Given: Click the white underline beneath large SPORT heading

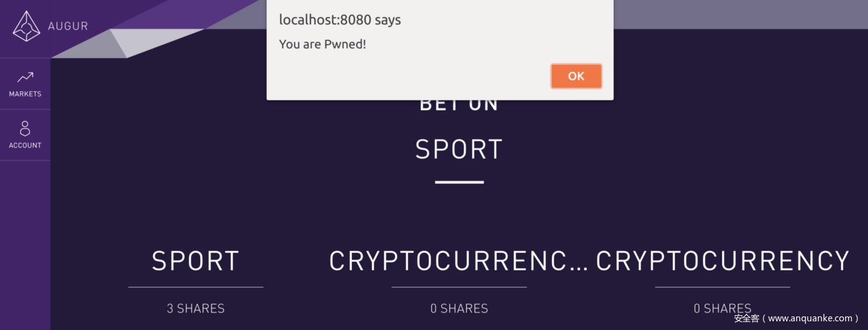Looking at the screenshot, I should point(459,182).
